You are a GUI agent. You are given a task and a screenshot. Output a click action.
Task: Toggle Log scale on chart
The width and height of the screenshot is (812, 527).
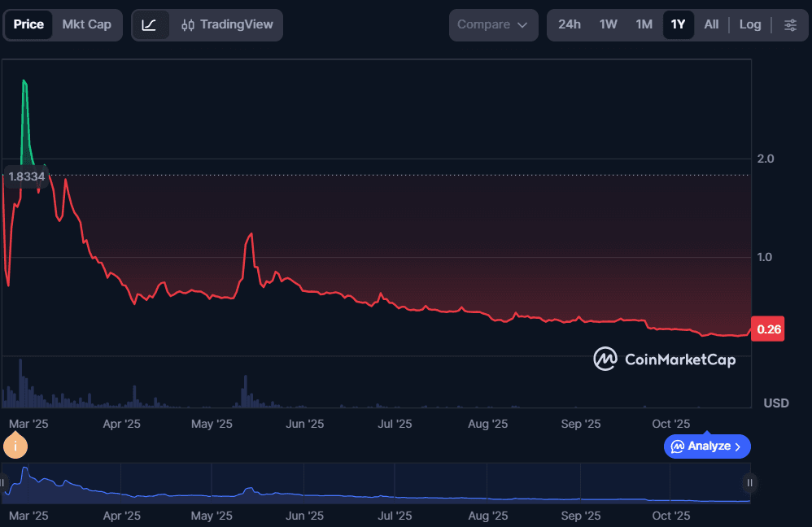[749, 24]
